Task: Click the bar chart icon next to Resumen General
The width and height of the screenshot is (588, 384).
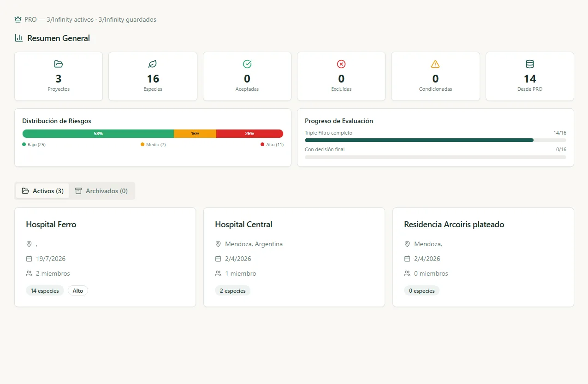Action: [x=19, y=38]
